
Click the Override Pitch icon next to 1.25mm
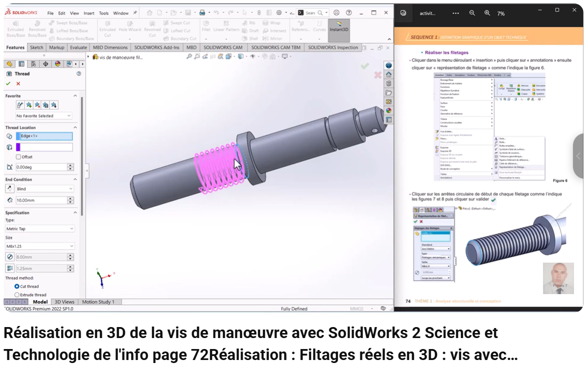click(x=10, y=269)
